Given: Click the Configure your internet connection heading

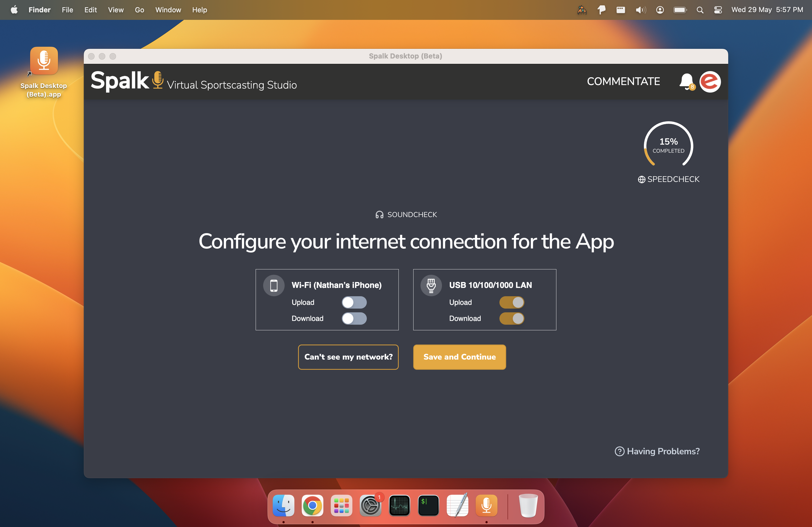Looking at the screenshot, I should pos(406,242).
